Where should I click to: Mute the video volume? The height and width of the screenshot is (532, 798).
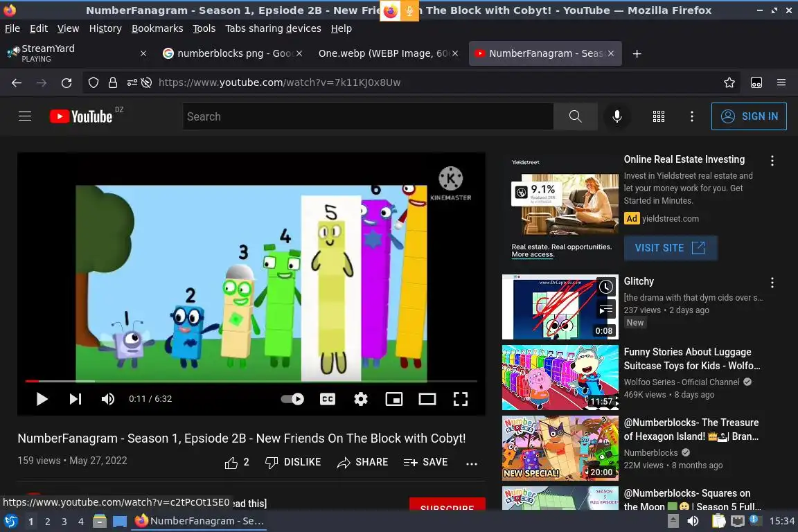pos(108,399)
